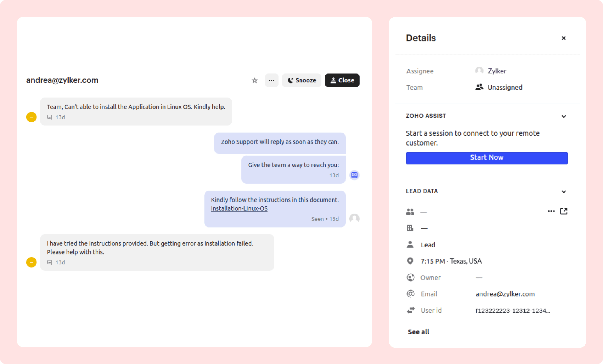Click the bot icon beside the reach you message

[354, 175]
